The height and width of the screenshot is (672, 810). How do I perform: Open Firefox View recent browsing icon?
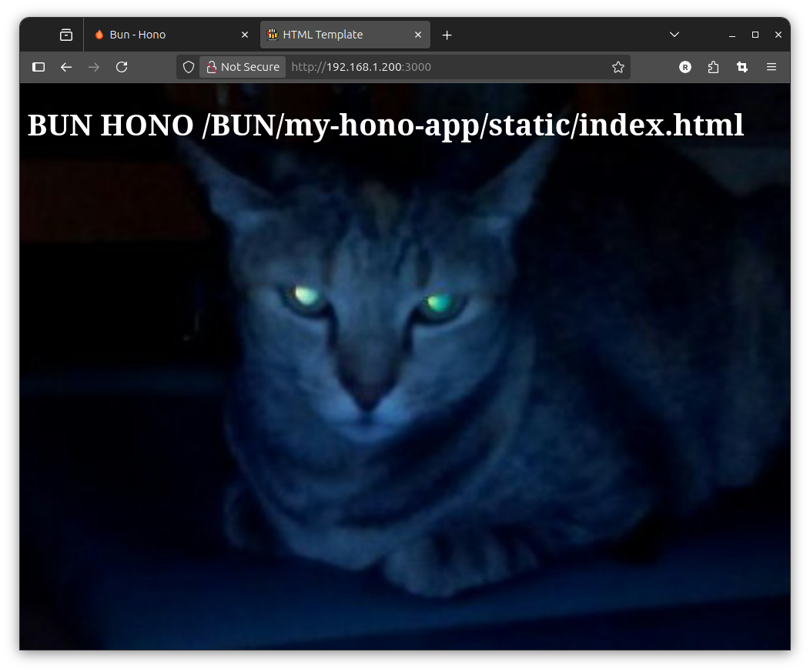66,35
